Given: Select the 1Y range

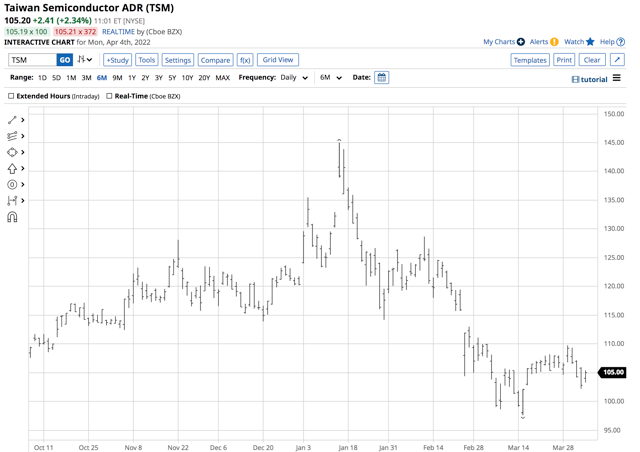Looking at the screenshot, I should 132,78.
